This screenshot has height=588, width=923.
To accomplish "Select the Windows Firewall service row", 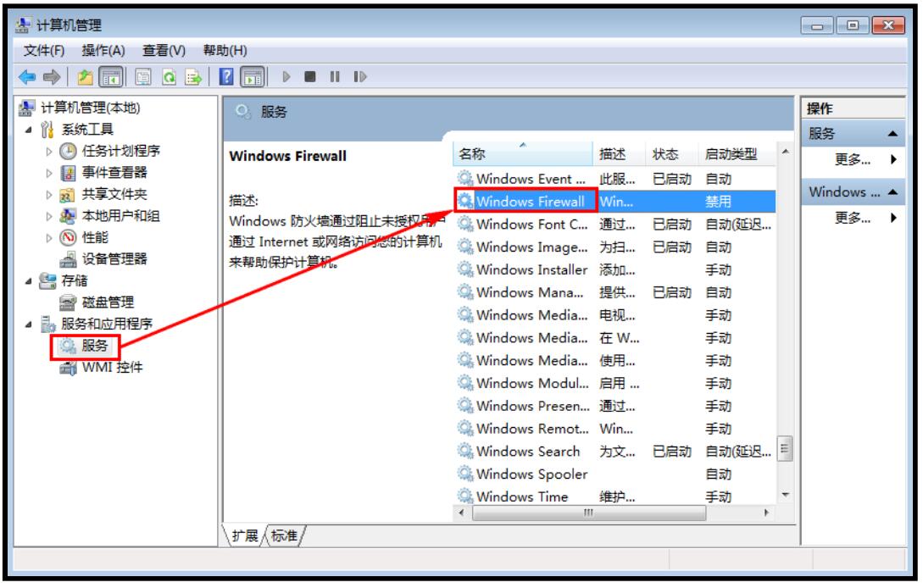I will 614,202.
